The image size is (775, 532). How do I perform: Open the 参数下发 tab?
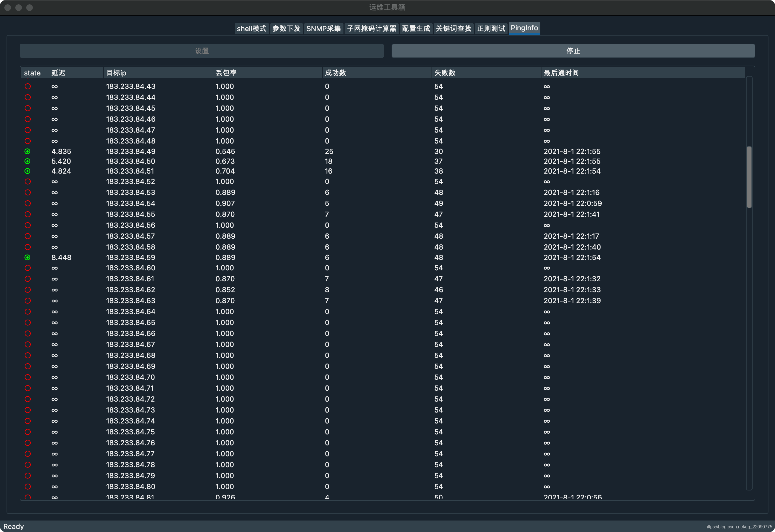pos(286,29)
